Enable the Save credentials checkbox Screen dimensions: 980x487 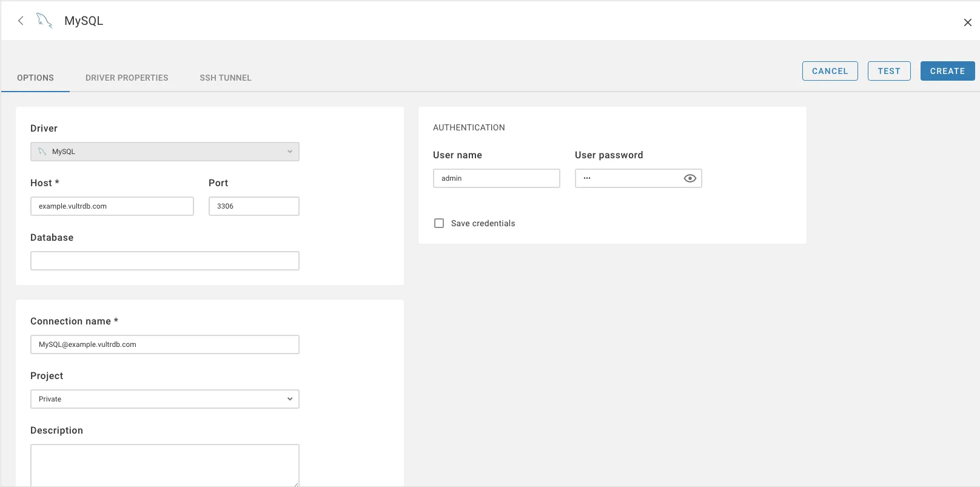click(439, 223)
